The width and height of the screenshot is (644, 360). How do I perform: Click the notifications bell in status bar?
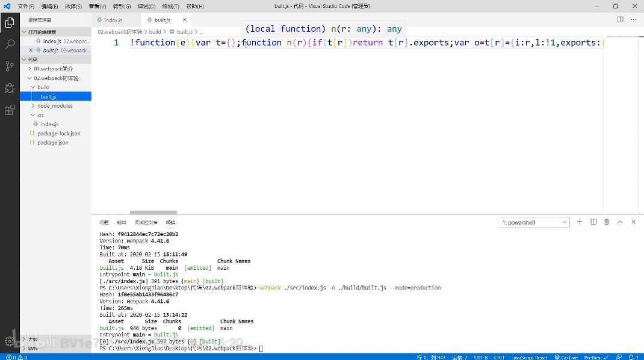[x=633, y=357]
